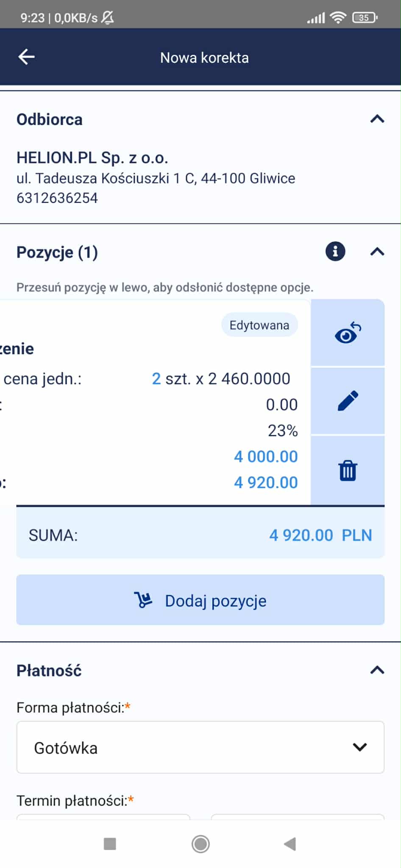Viewport: 401px width, 868px height.
Task: Collapse the Odbiorca section
Action: 377,119
